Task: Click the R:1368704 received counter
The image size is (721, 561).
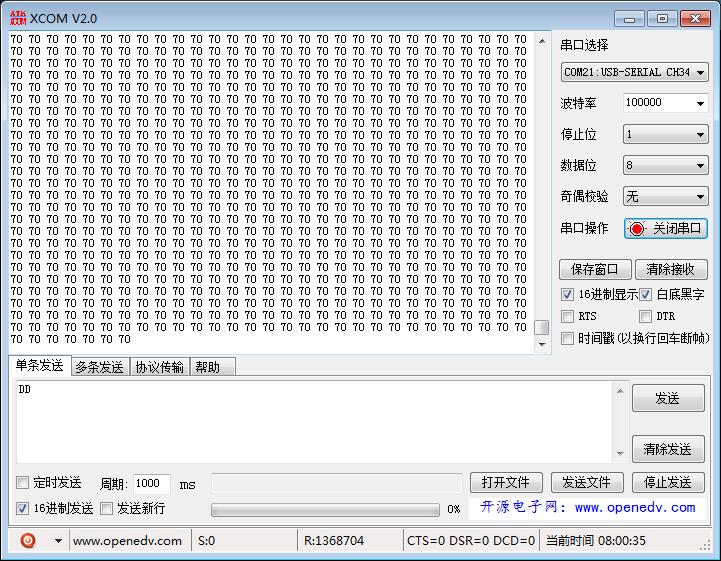Action: (x=334, y=541)
